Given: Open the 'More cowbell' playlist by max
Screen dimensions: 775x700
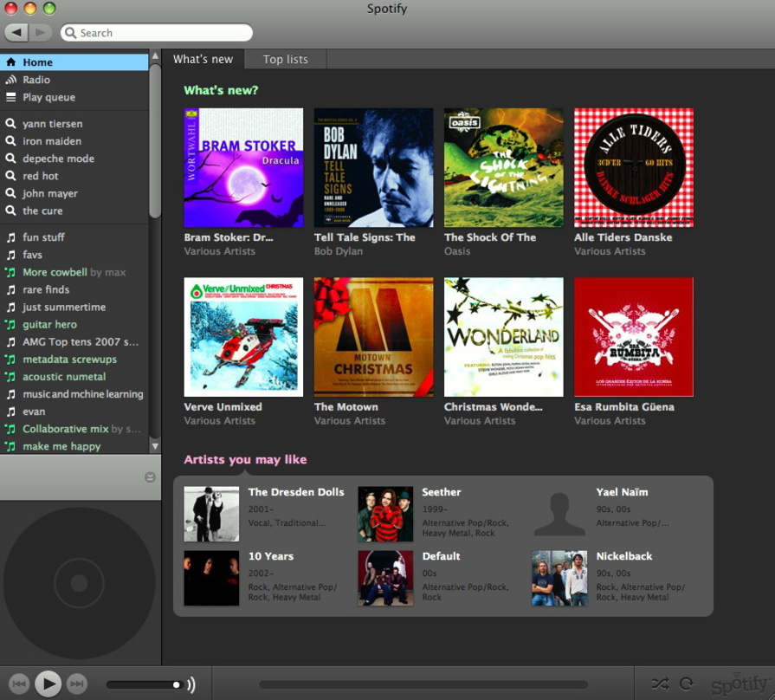Looking at the screenshot, I should click(x=74, y=272).
